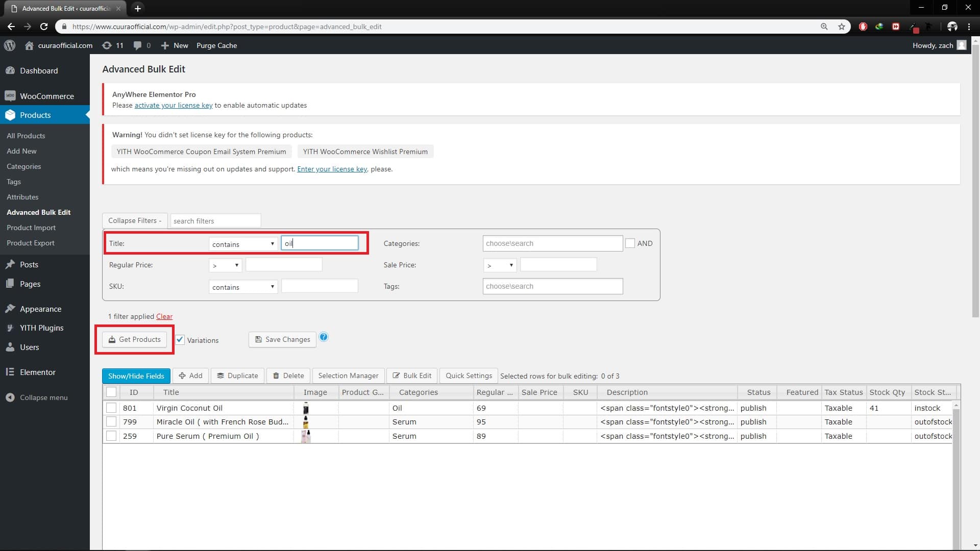Click Save Changes button
980x551 pixels.
click(282, 339)
